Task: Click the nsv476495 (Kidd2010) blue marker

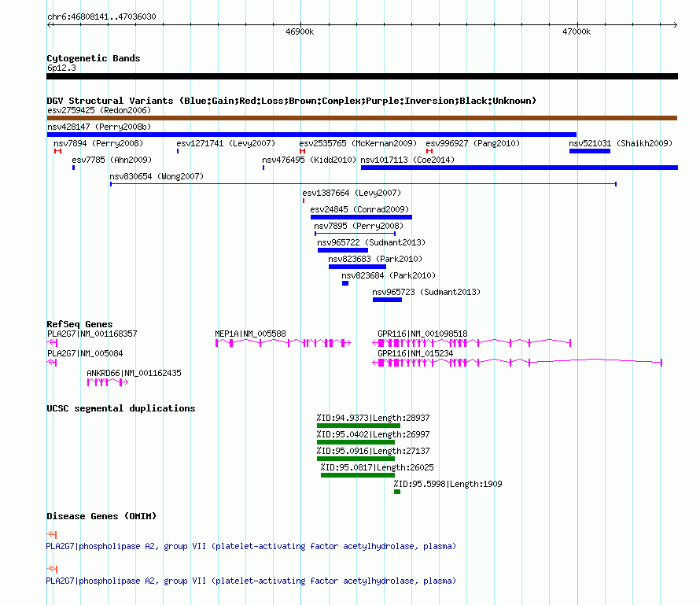Action: click(x=263, y=168)
